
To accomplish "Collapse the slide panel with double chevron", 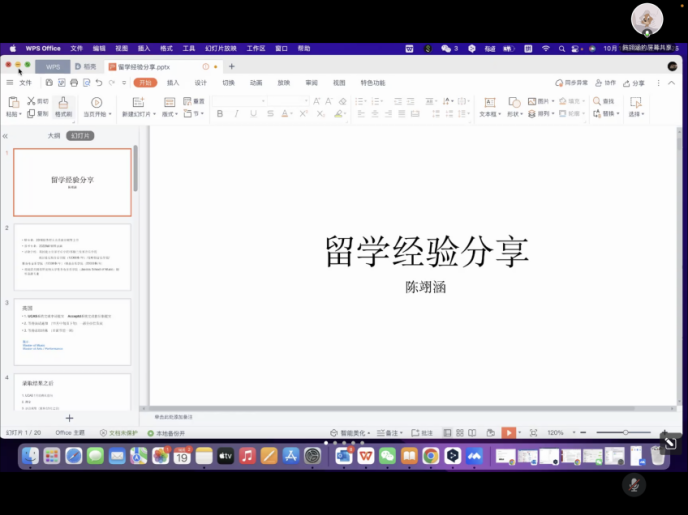I will click(x=5, y=135).
